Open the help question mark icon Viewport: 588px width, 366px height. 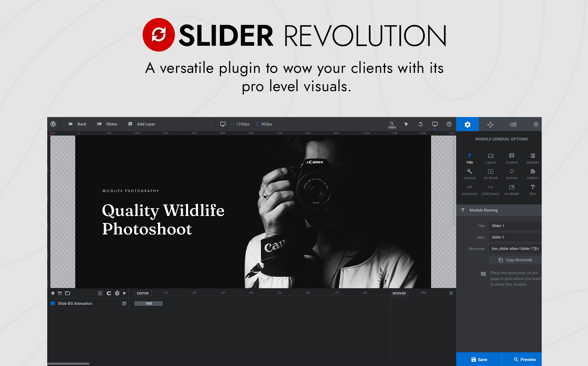click(449, 124)
